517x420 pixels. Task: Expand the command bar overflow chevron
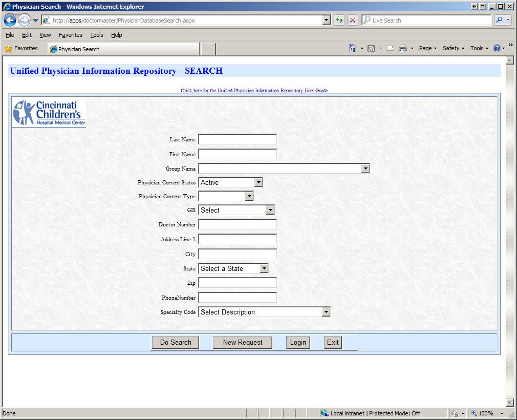tap(511, 45)
